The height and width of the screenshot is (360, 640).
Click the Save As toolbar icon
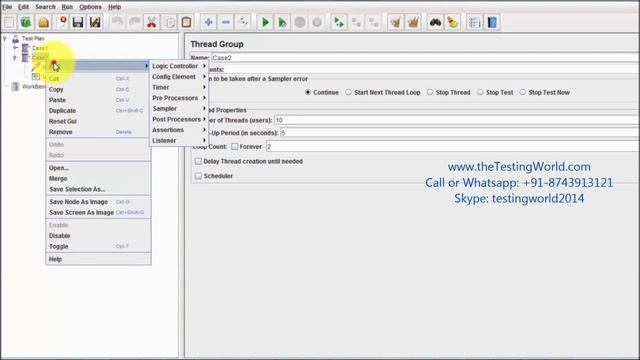click(x=95, y=22)
